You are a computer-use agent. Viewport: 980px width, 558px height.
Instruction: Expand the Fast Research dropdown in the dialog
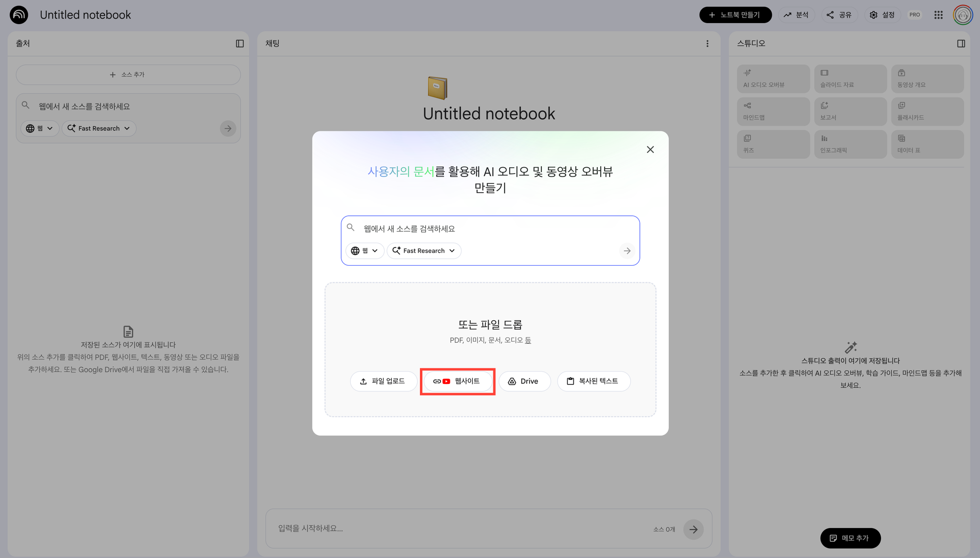[424, 251]
